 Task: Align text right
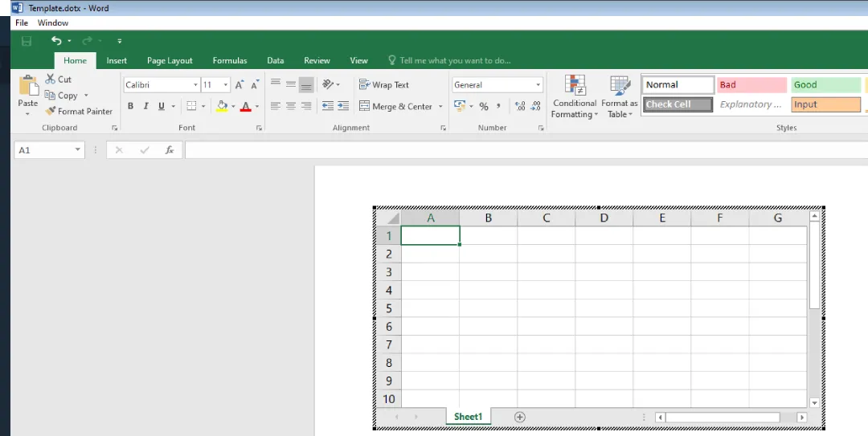[x=306, y=106]
